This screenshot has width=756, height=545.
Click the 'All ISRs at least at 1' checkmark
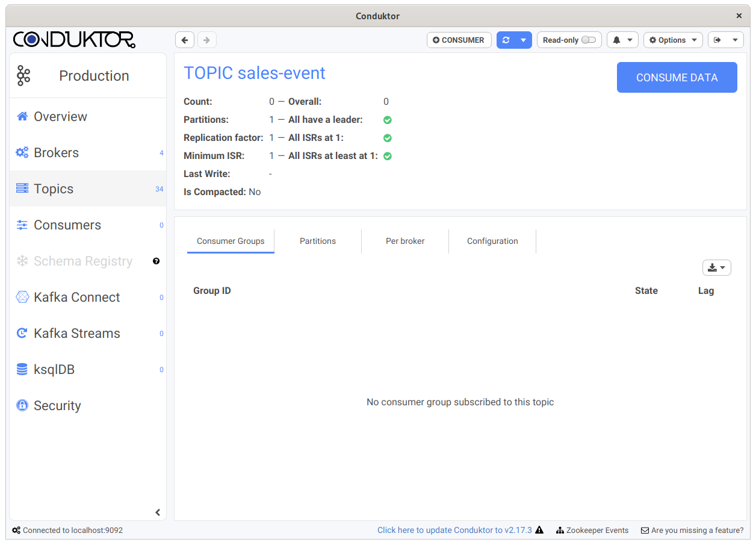[388, 156]
